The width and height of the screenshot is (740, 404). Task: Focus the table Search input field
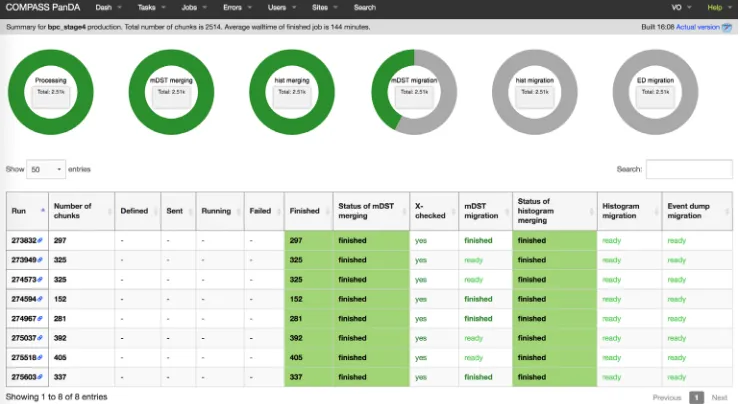click(689, 169)
